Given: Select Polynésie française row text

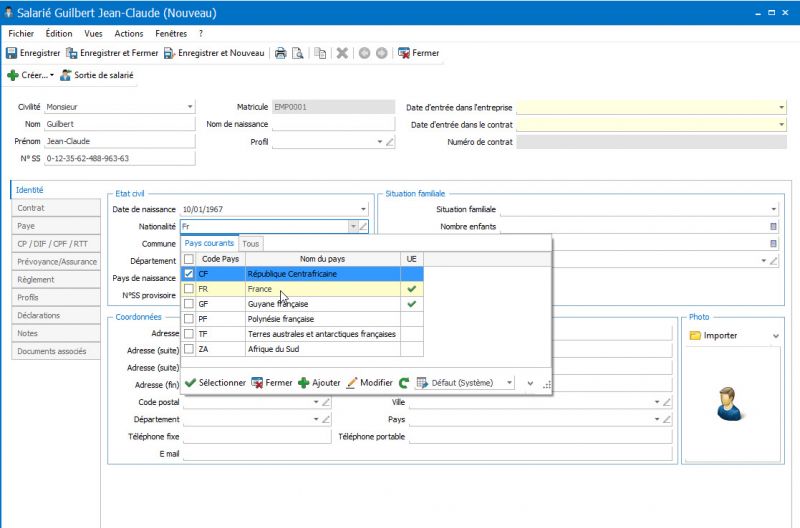Looking at the screenshot, I should pyautogui.click(x=281, y=319).
